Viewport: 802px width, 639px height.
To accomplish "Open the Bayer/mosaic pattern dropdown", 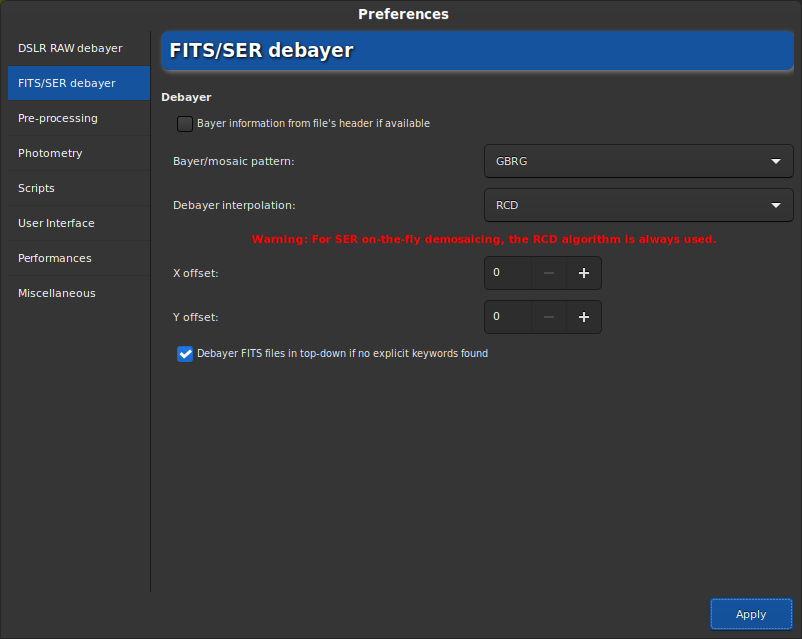I will click(638, 161).
